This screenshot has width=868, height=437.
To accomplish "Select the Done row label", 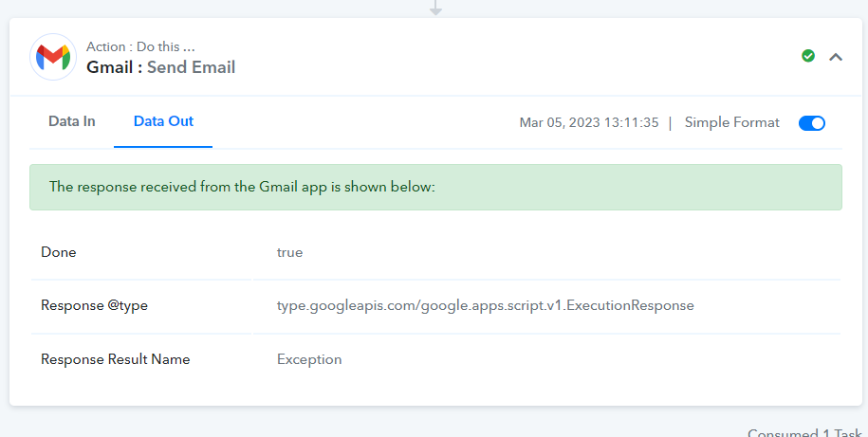I will 59,252.
